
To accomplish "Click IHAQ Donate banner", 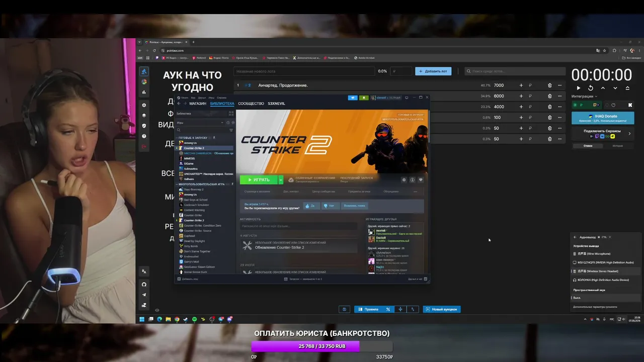I will (603, 118).
